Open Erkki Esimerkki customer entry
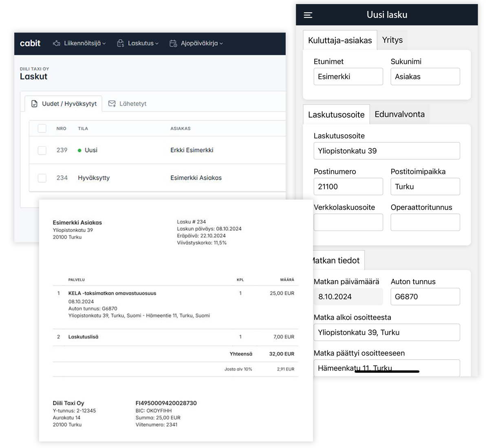Image resolution: width=489 pixels, height=448 pixels. tap(192, 150)
